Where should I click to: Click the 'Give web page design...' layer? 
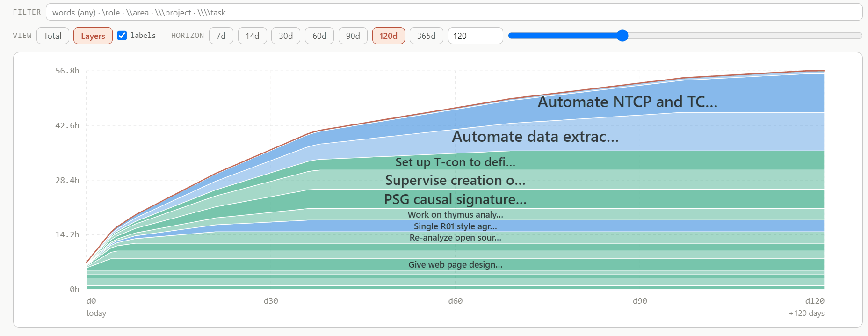[x=455, y=264]
